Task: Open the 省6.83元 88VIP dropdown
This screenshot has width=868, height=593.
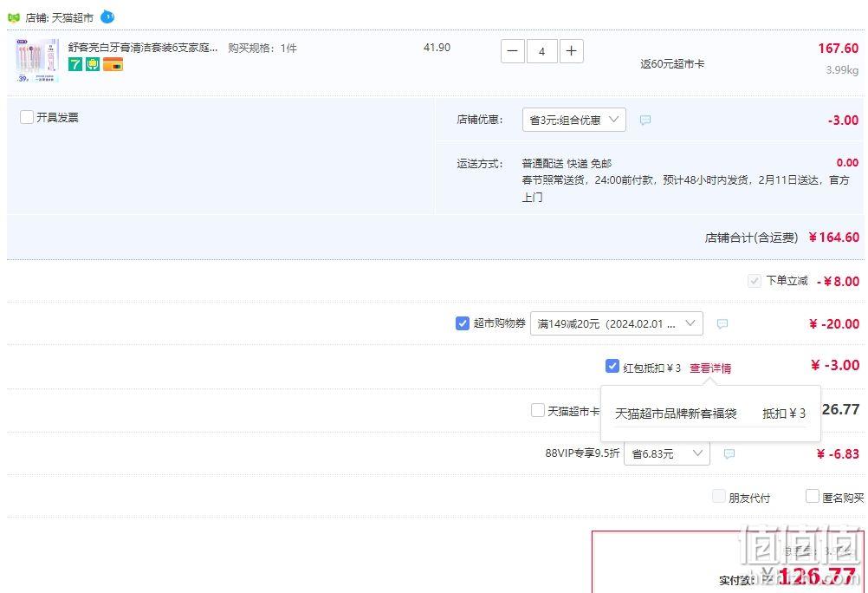Action: (667, 454)
